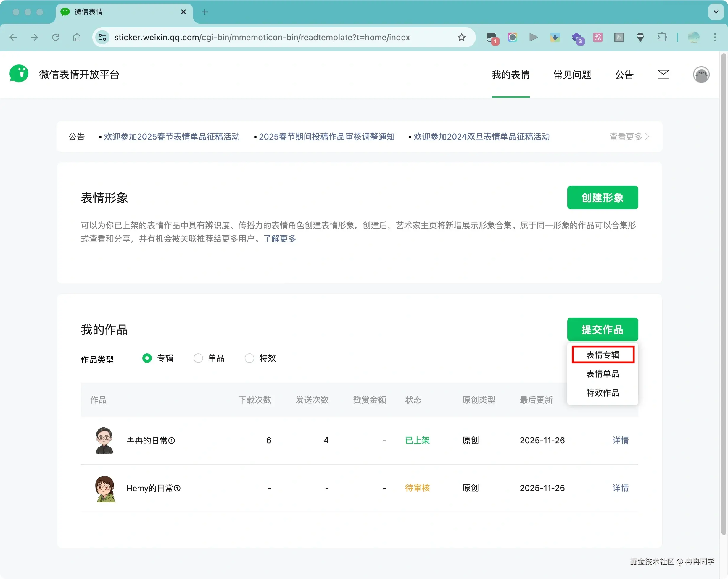This screenshot has height=579, width=728.
Task: Open the tab search dropdown arrow
Action: tap(716, 12)
